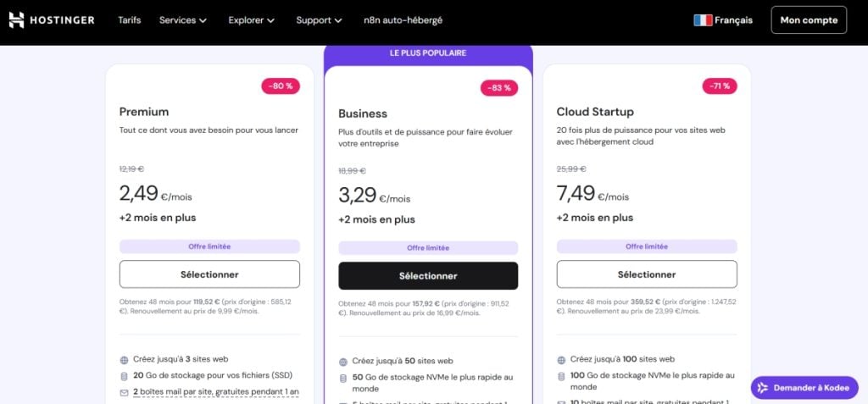Expand the Explorer dropdown menu

click(252, 20)
